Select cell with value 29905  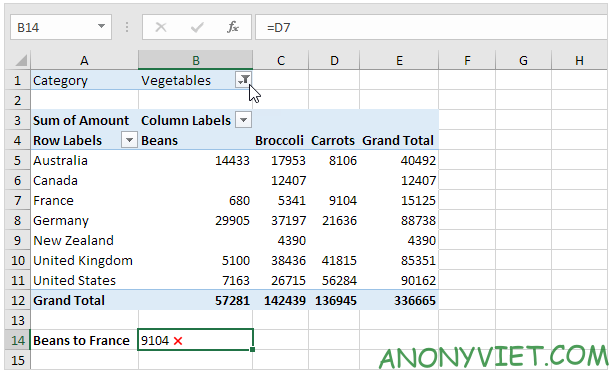click(196, 220)
